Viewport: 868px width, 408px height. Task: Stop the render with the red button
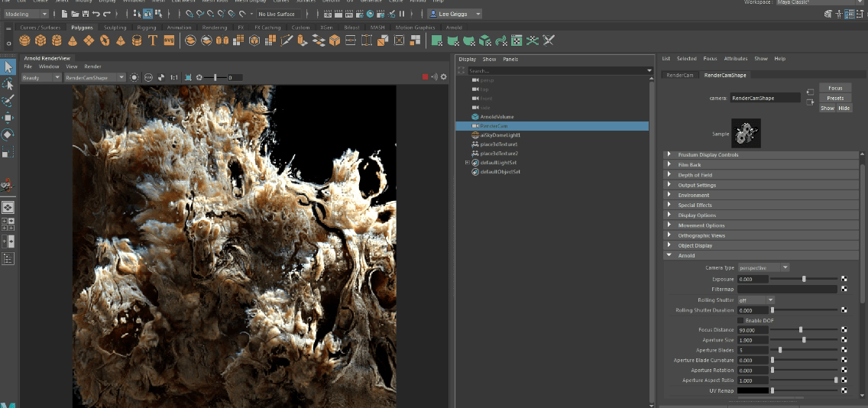pos(426,77)
